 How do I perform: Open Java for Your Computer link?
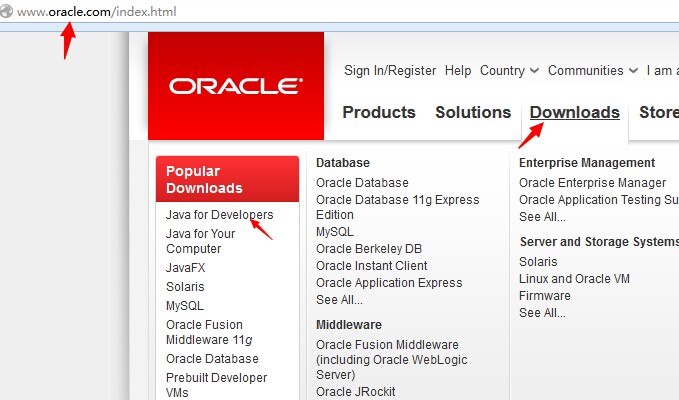tap(200, 241)
